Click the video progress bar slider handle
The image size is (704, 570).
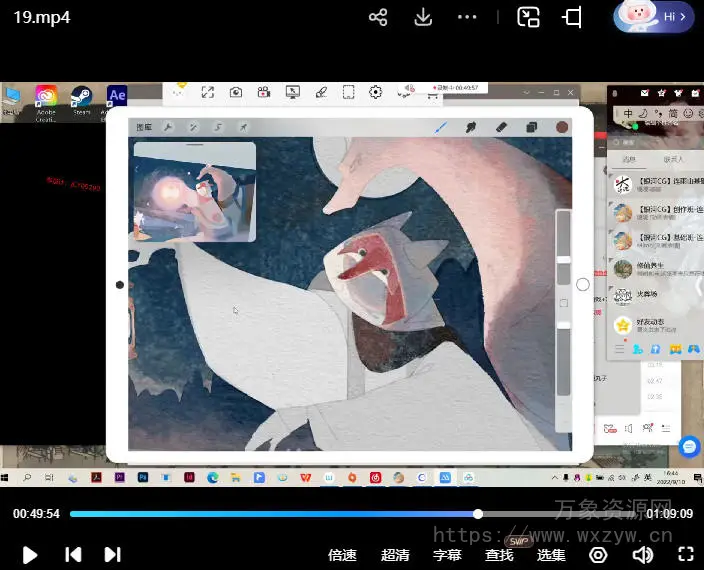click(478, 514)
